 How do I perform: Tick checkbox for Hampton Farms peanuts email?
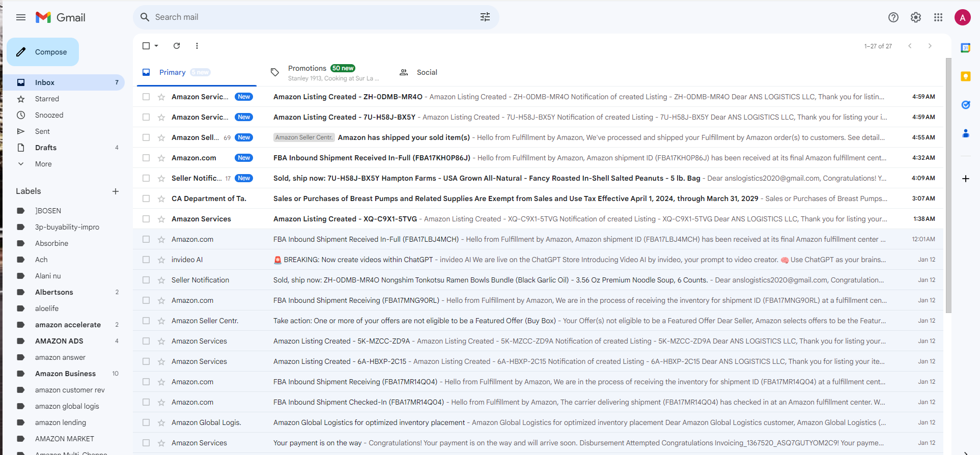coord(146,178)
